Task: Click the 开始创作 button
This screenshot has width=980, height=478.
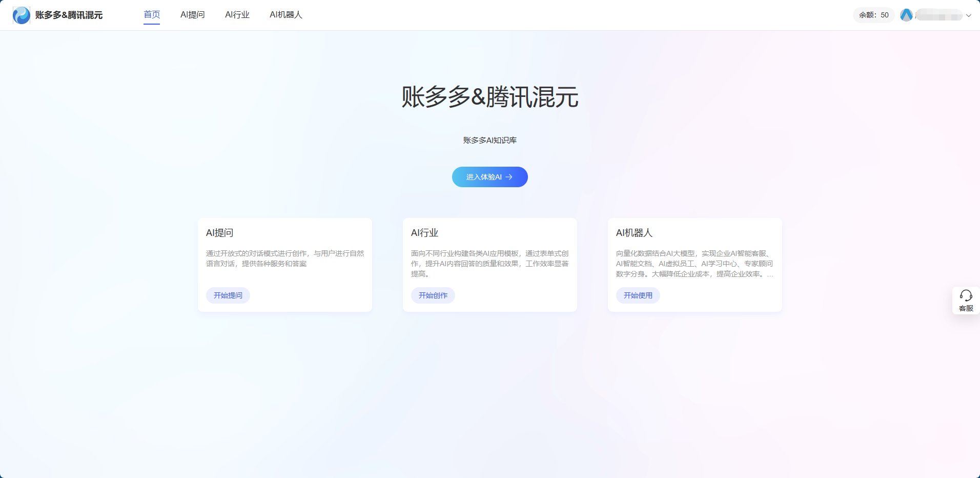Action: 433,295
